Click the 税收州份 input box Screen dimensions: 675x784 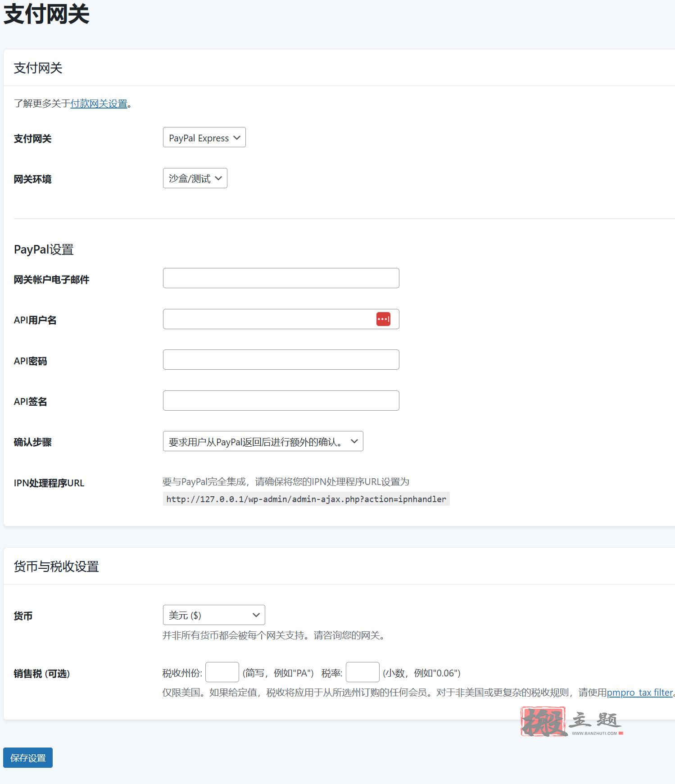(x=222, y=672)
